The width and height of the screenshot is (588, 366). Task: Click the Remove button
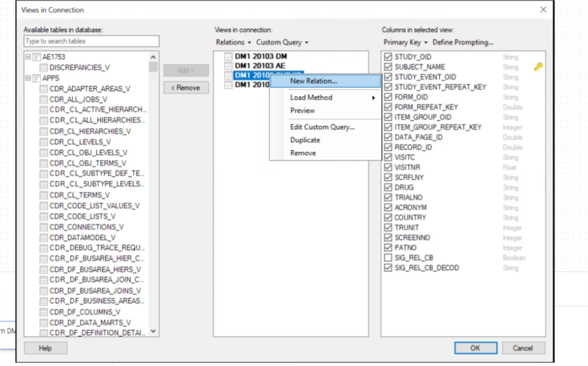(186, 88)
